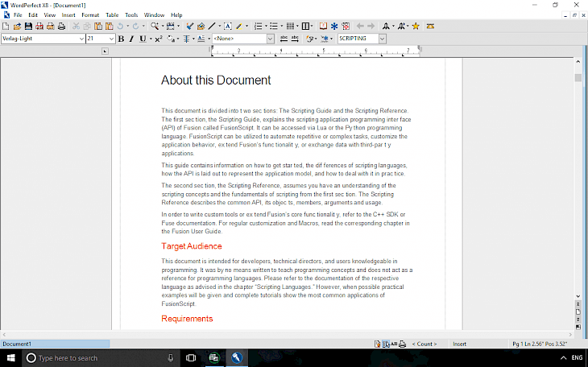Click the Requirements heading

coord(187,319)
